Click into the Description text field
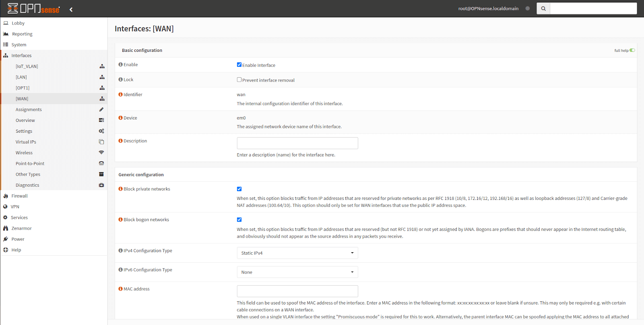 pos(297,143)
